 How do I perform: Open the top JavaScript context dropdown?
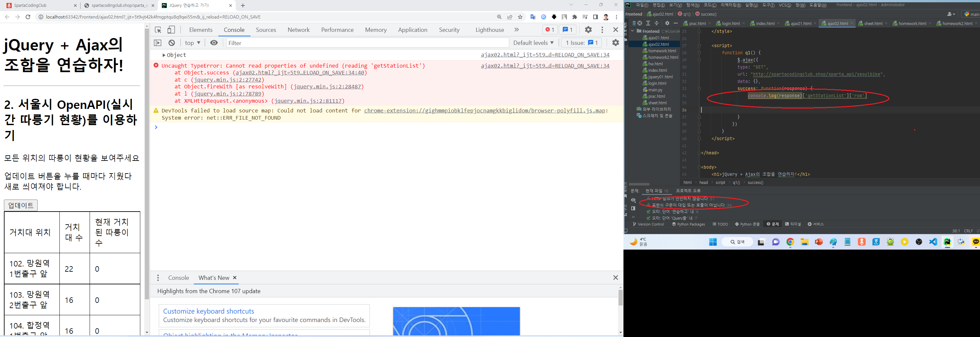tap(193, 43)
